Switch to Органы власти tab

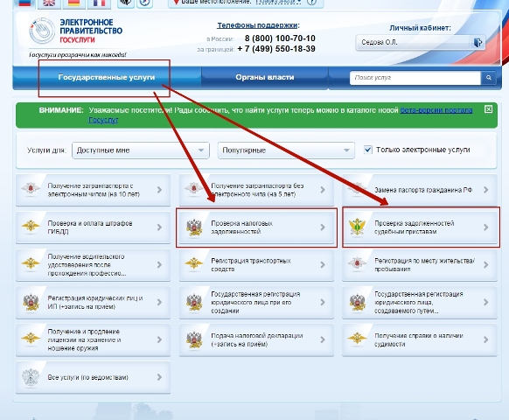coord(265,77)
